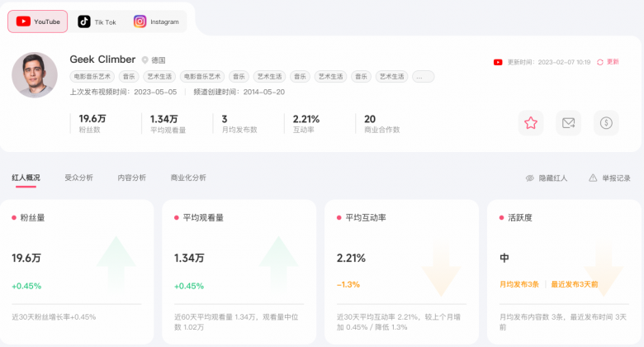644x347 pixels.
Task: Click the star favorite icon
Action: 531,123
